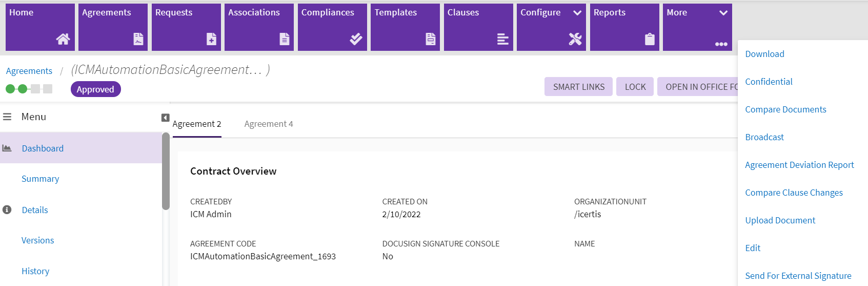The image size is (868, 286).
Task: Switch to the Agreement 4 tab
Action: (x=269, y=124)
